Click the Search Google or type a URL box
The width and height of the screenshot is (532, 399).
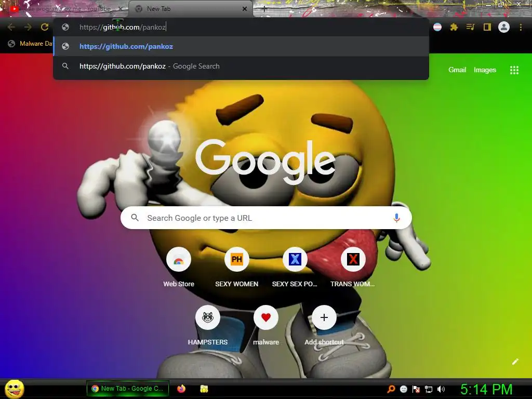click(x=266, y=218)
